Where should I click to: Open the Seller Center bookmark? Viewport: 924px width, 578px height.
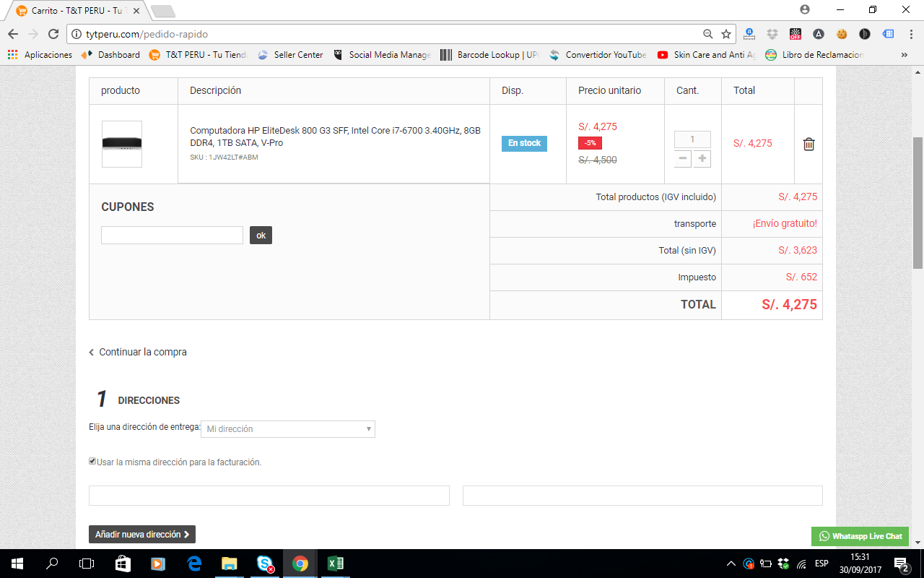pyautogui.click(x=290, y=55)
